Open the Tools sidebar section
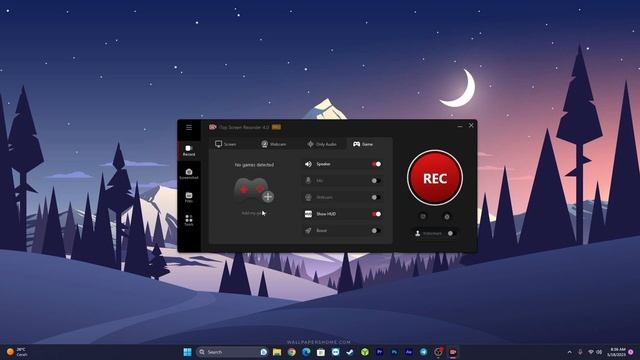Viewport: 640px width, 360px height. coord(189,221)
